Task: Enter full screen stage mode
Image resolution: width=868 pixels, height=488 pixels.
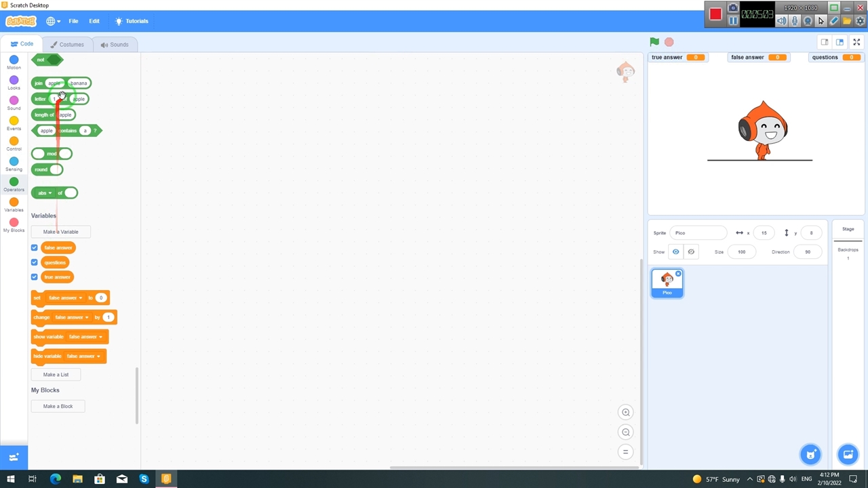Action: coord(856,42)
